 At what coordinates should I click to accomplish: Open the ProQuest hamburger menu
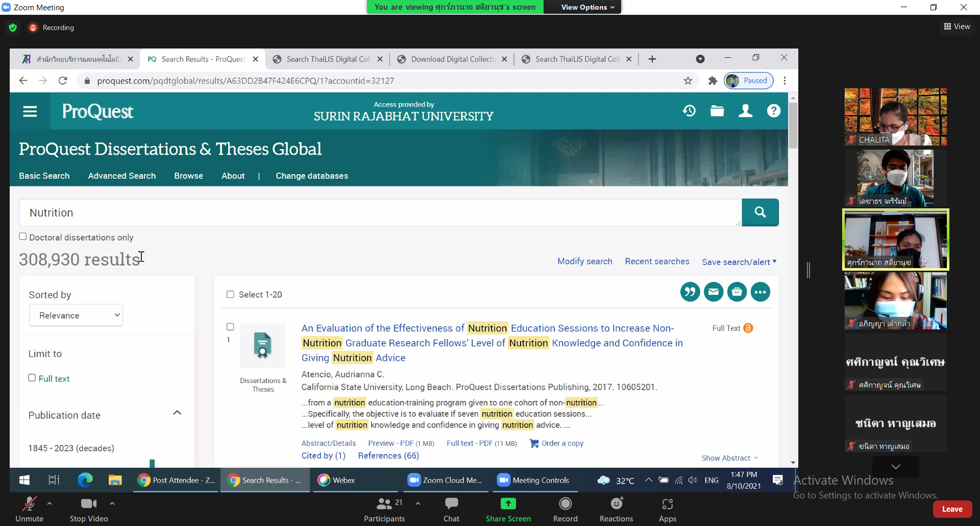coord(30,111)
